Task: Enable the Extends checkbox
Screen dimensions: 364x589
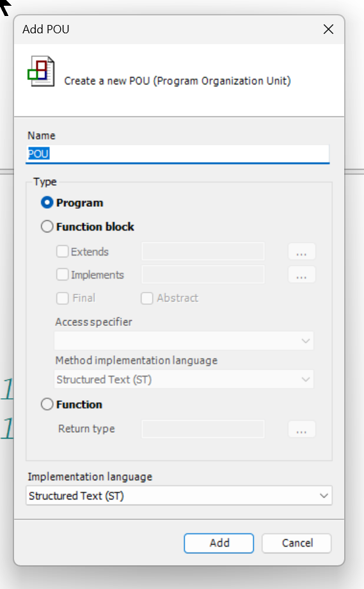Action: point(62,252)
